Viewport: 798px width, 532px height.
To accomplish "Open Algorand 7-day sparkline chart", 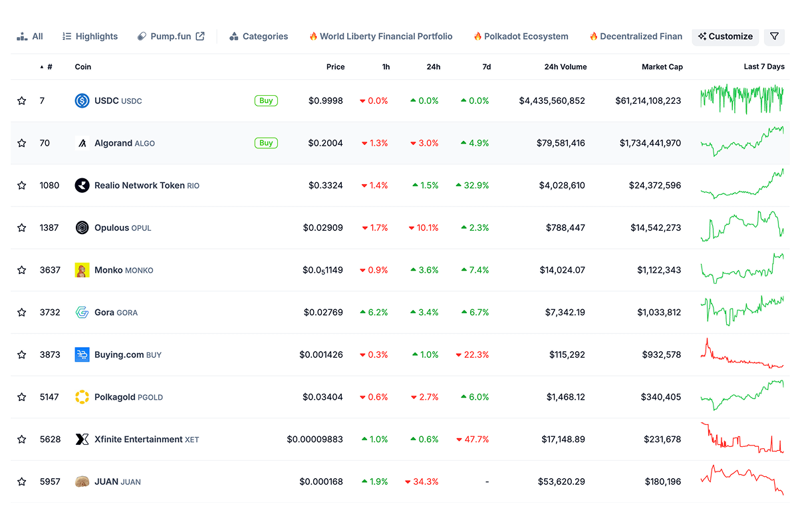I will (742, 141).
